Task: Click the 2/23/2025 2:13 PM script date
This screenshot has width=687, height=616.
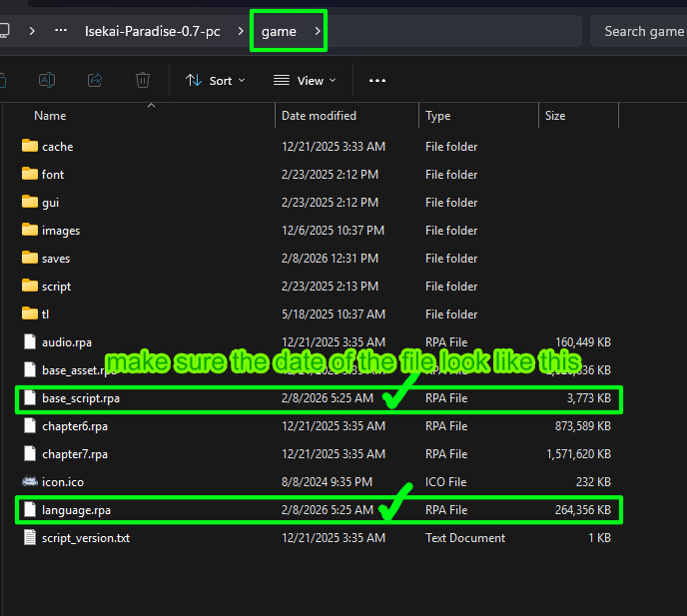Action: 330,287
